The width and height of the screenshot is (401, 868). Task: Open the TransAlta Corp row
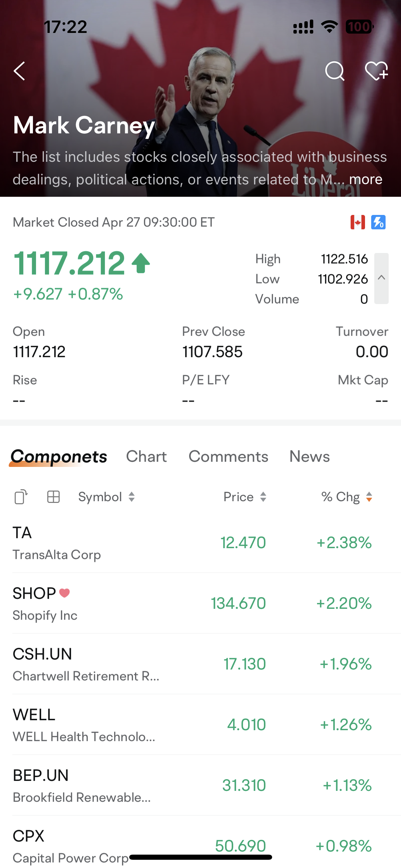[200, 543]
